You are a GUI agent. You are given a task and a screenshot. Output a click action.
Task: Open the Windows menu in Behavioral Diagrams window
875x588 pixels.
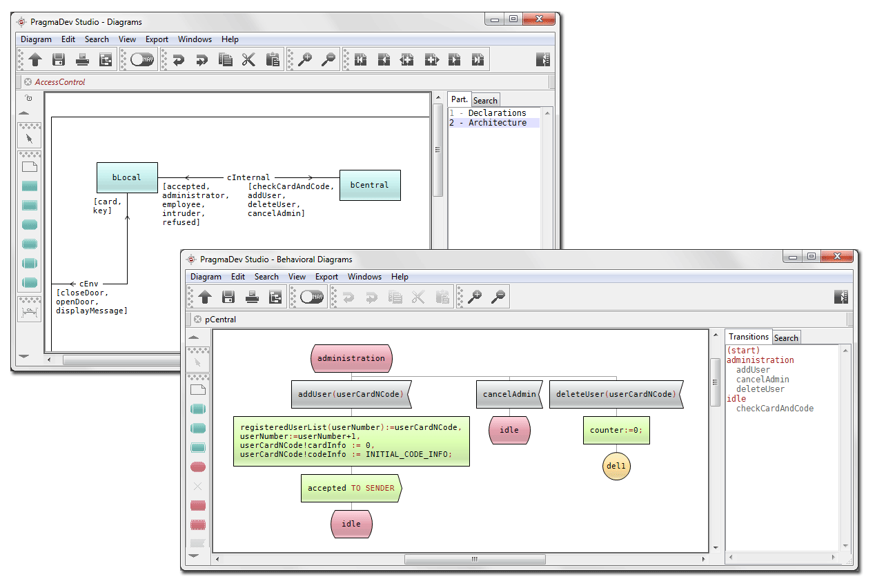364,277
